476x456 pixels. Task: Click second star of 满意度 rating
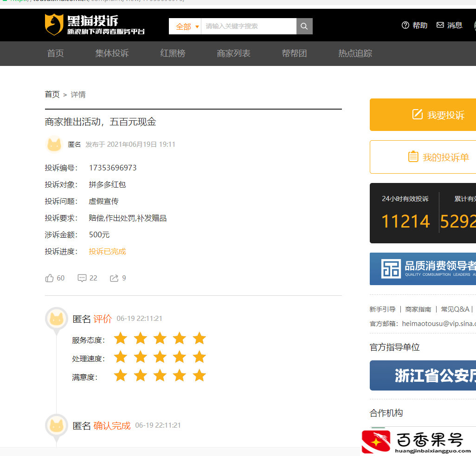pos(141,375)
